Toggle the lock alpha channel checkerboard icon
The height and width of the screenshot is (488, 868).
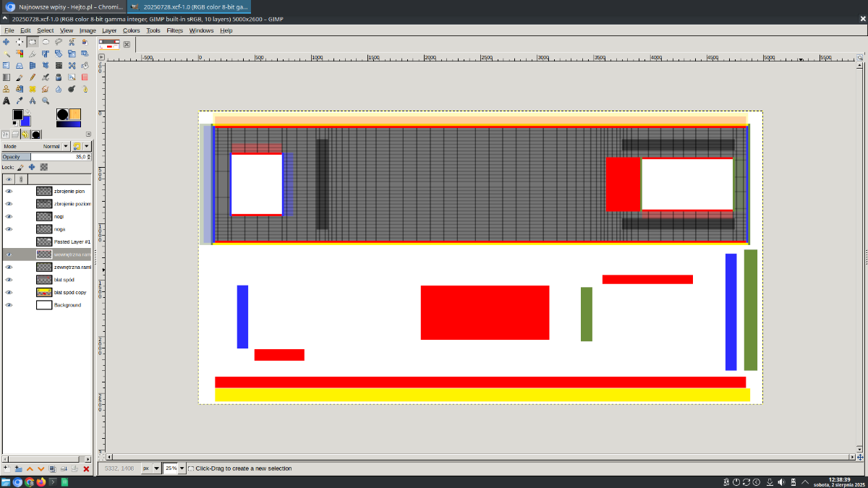pos(43,167)
